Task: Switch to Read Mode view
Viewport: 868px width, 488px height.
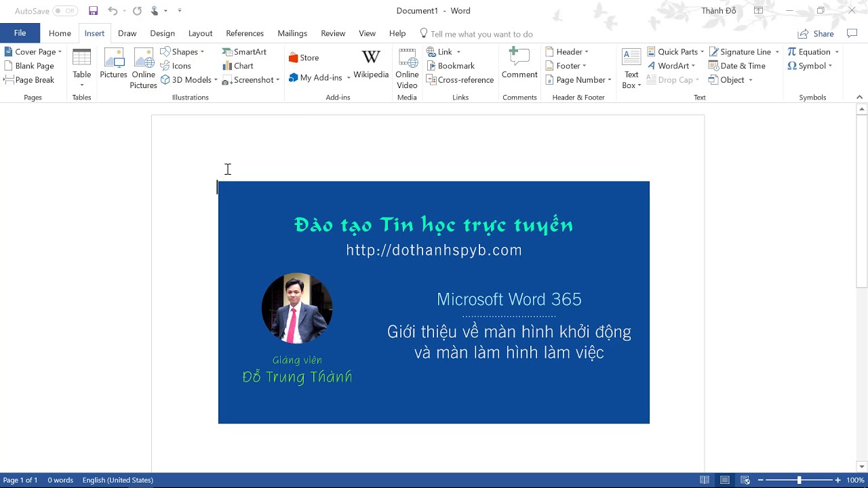Action: pos(705,480)
